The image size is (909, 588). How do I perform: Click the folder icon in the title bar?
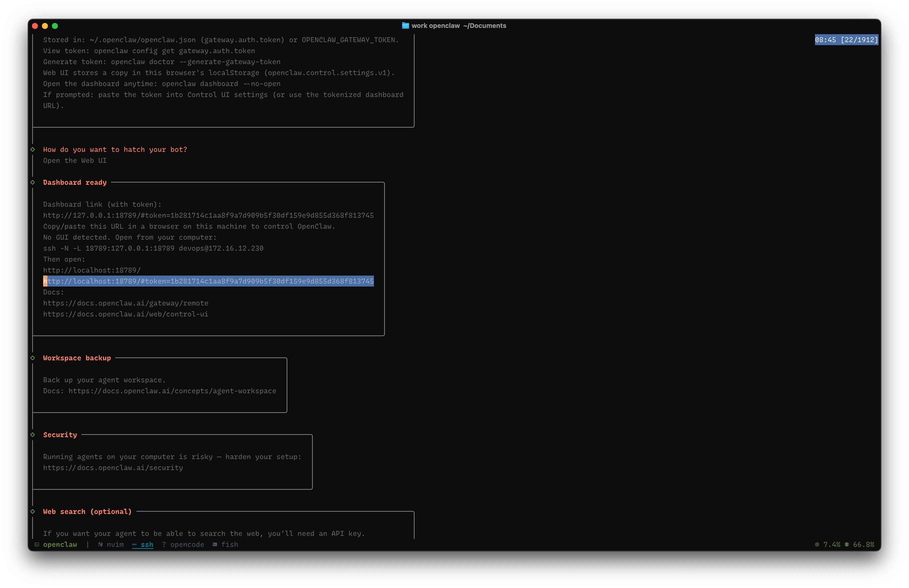click(x=405, y=26)
